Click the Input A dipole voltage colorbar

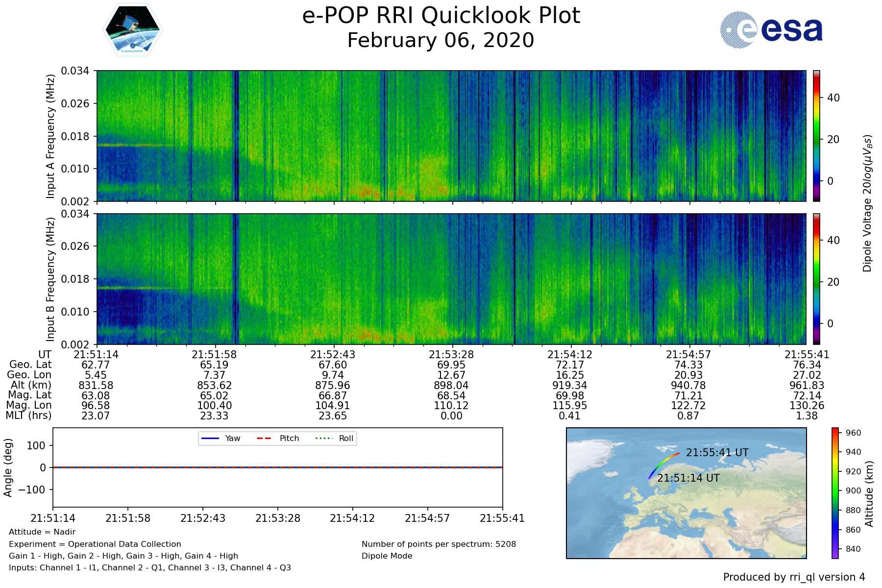coord(816,136)
